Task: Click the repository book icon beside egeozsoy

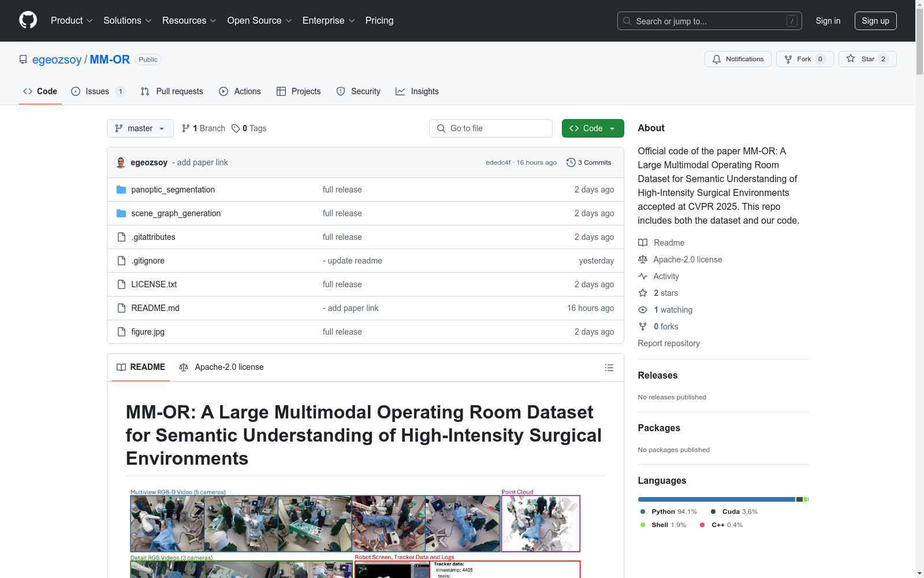Action: point(23,60)
